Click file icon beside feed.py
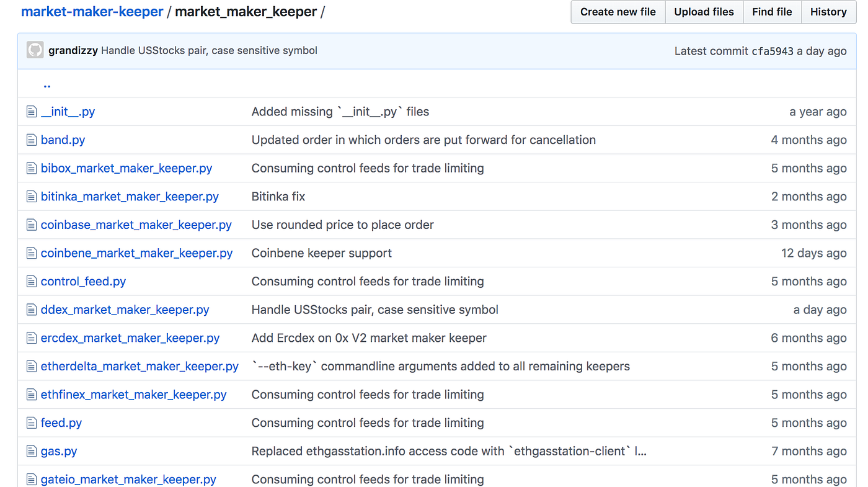Screen dimensions: 868x487 click(x=32, y=423)
